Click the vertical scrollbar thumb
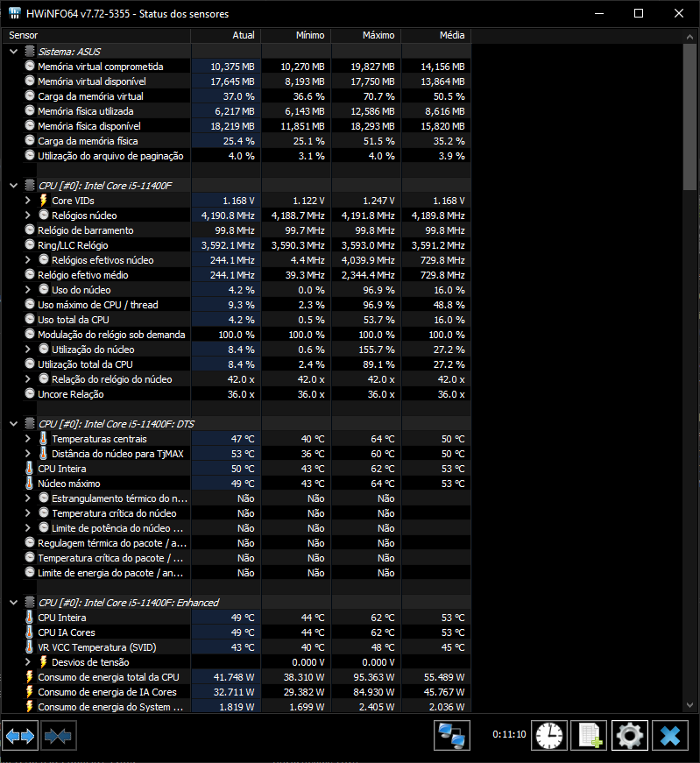Image resolution: width=700 pixels, height=763 pixels. 689,117
